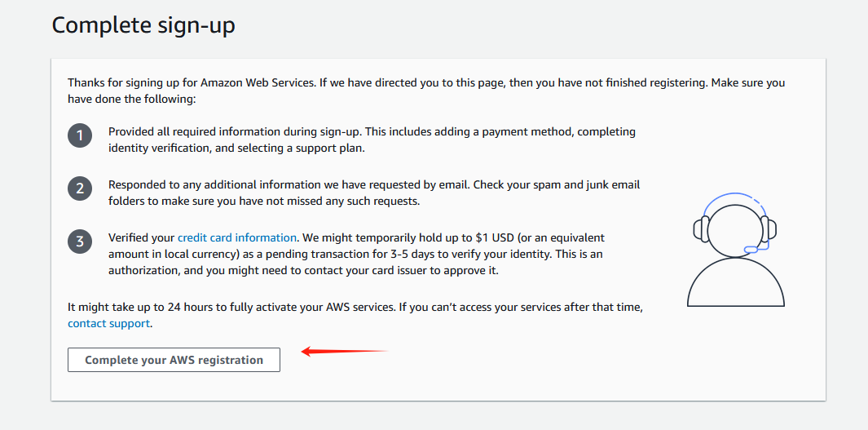
Task: Click the support agent's head in illustration
Action: (x=735, y=229)
